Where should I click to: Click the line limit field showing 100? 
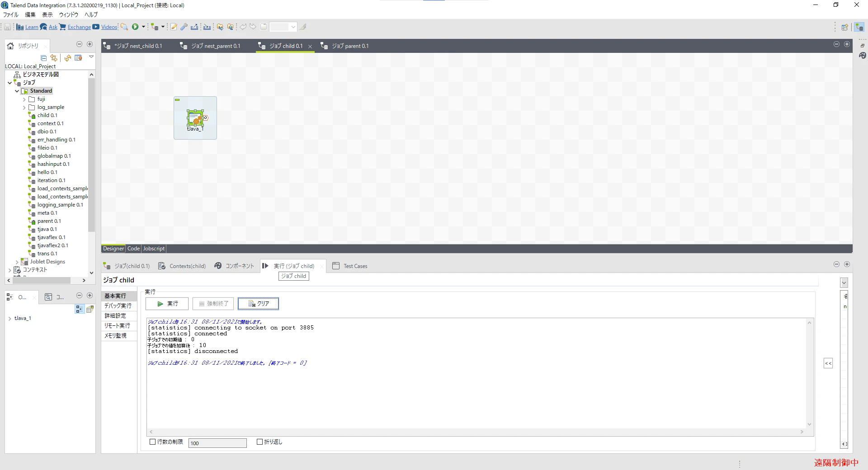[x=217, y=443]
